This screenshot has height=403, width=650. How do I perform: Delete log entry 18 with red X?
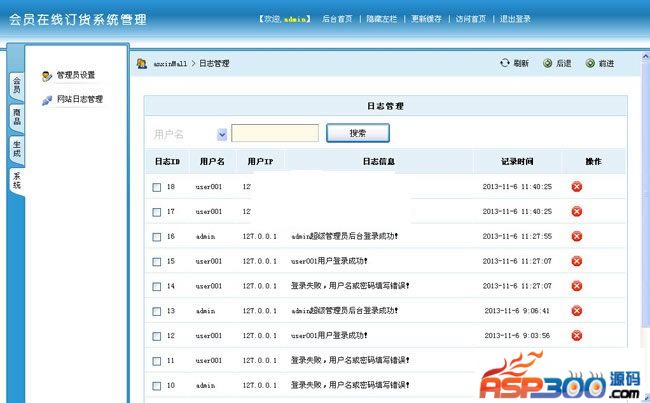[576, 187]
